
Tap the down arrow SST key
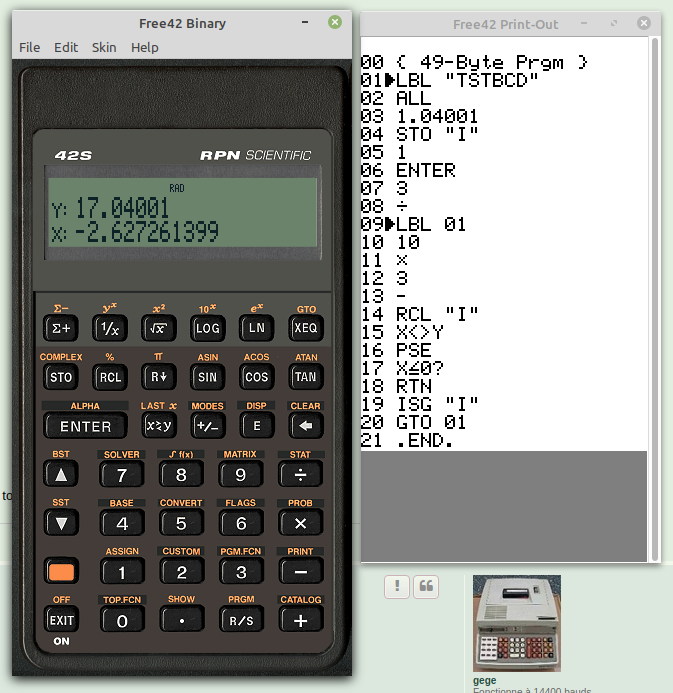coord(61,523)
